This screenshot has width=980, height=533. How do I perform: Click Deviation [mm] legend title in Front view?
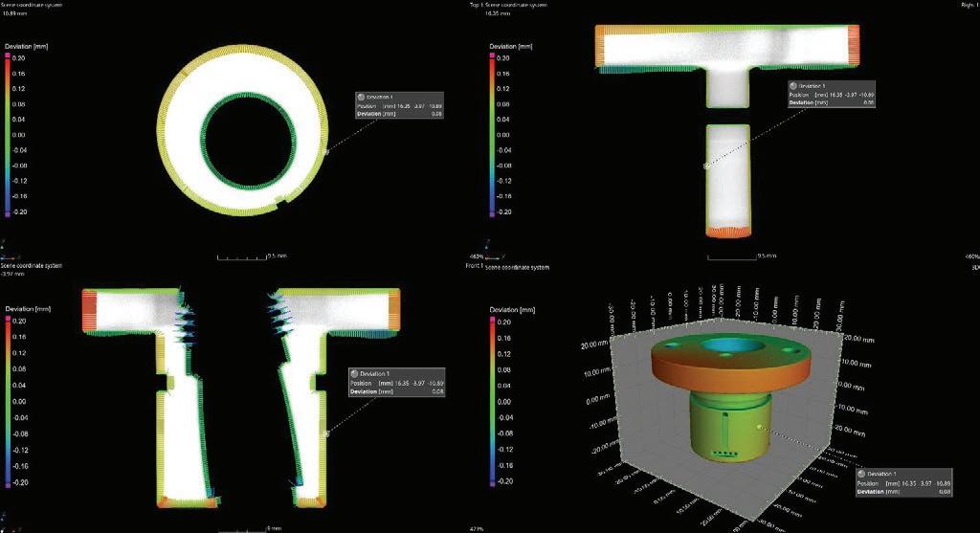(28, 309)
